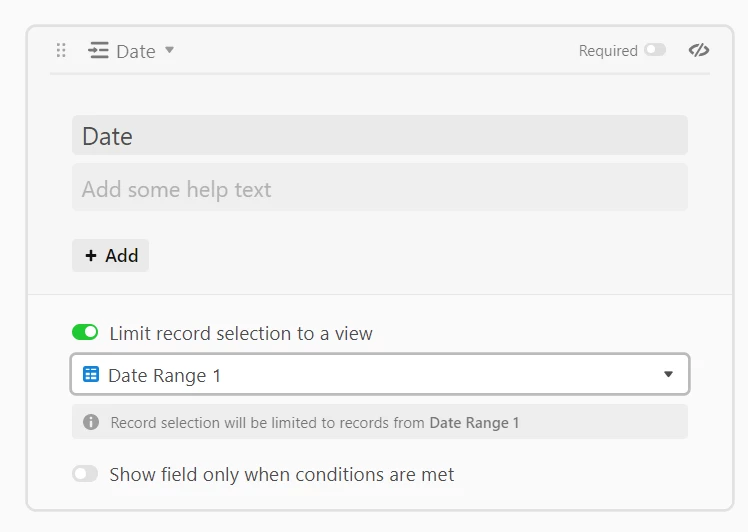This screenshot has height=532, width=748.
Task: Open the Date Range 1 view dropdown
Action: point(380,375)
